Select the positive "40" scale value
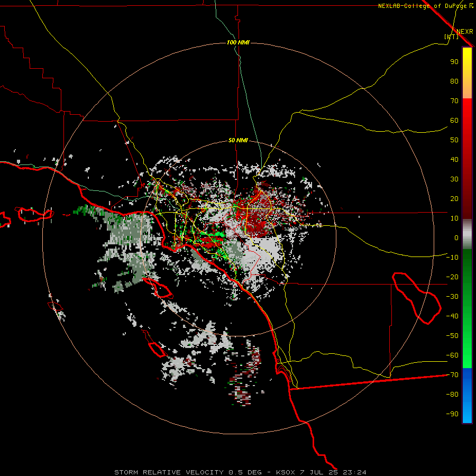The height and width of the screenshot is (476, 476). [x=454, y=159]
